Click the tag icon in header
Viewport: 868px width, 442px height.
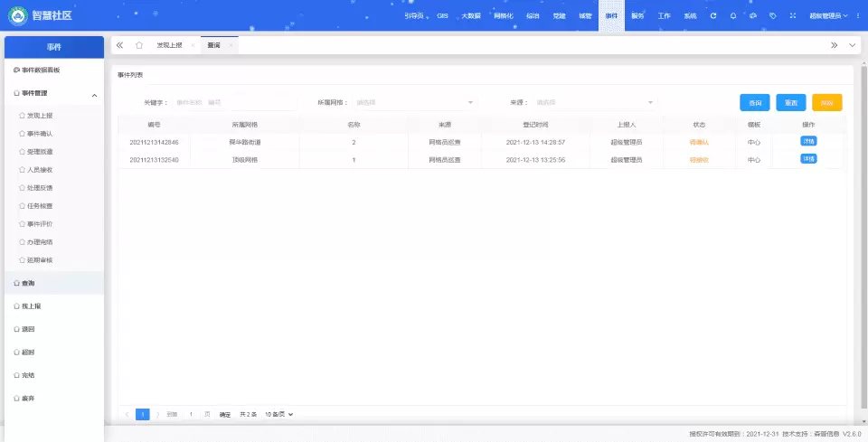pos(773,16)
